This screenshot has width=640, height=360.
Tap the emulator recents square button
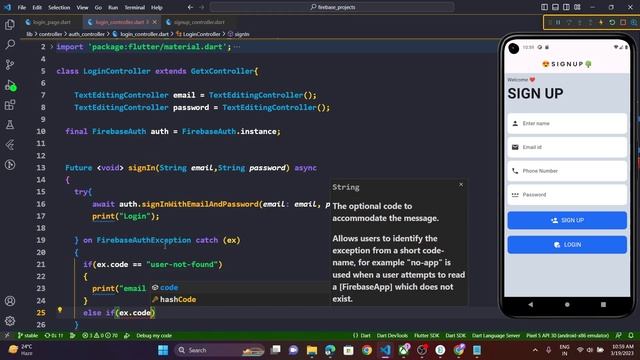[x=603, y=304]
